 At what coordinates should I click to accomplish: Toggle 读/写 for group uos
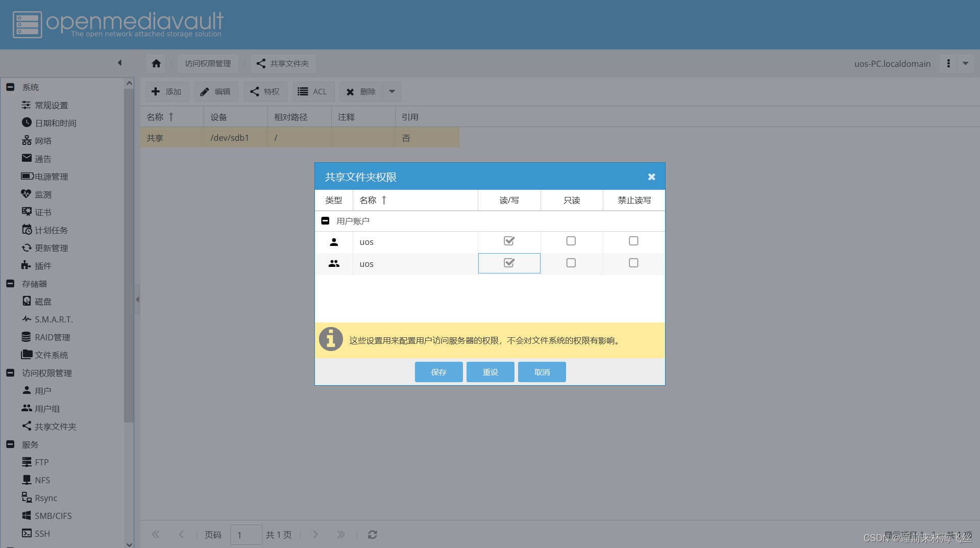tap(509, 263)
